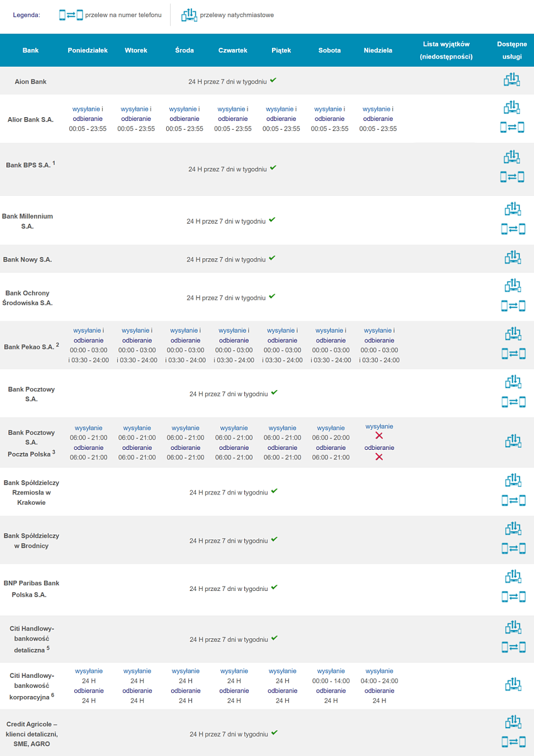The width and height of the screenshot is (534, 756).
Task: Click Bank Ochrony Środowiska instant transfer icon
Action: tap(513, 285)
